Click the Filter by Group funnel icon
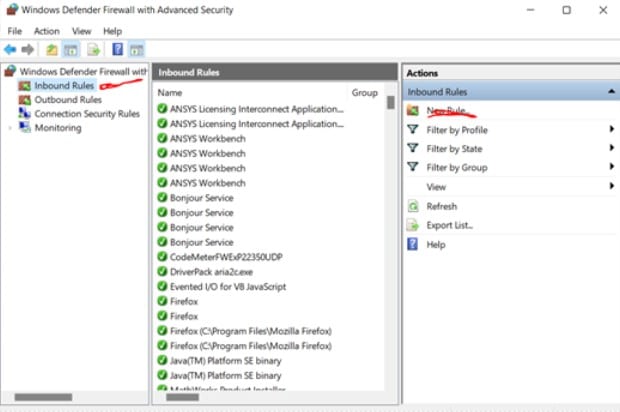The width and height of the screenshot is (620, 412). click(412, 167)
